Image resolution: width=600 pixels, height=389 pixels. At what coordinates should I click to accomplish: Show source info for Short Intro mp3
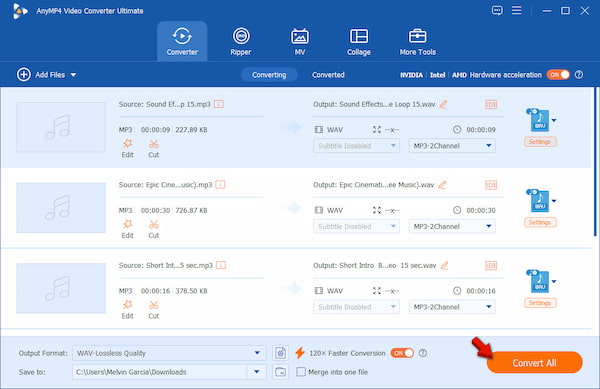(x=221, y=265)
